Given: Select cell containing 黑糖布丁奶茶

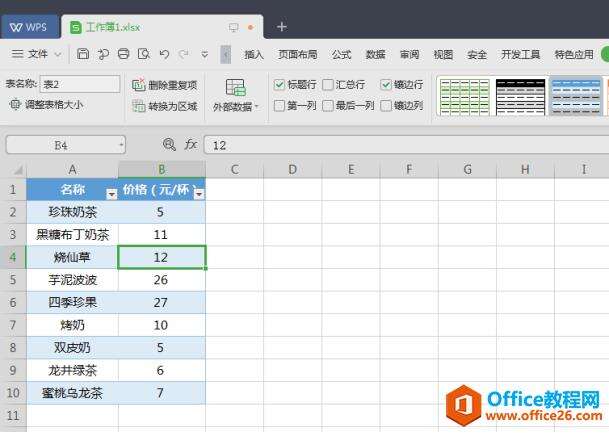Looking at the screenshot, I should tap(72, 235).
